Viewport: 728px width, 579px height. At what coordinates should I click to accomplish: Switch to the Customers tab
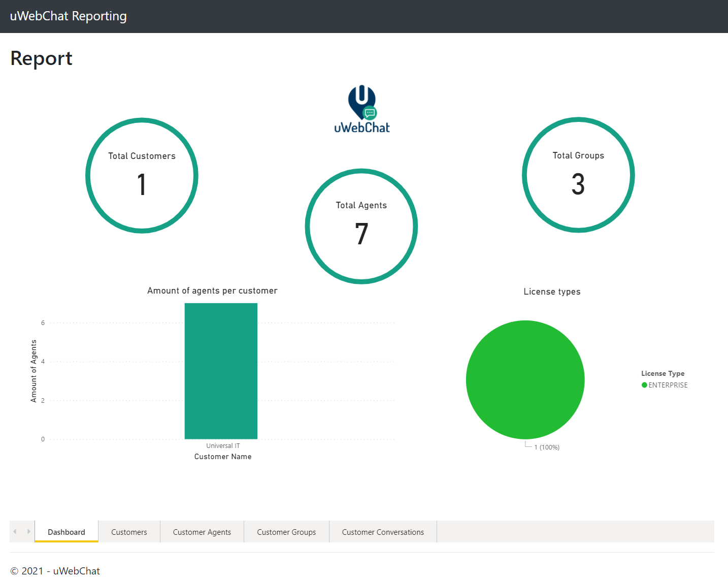pyautogui.click(x=129, y=532)
